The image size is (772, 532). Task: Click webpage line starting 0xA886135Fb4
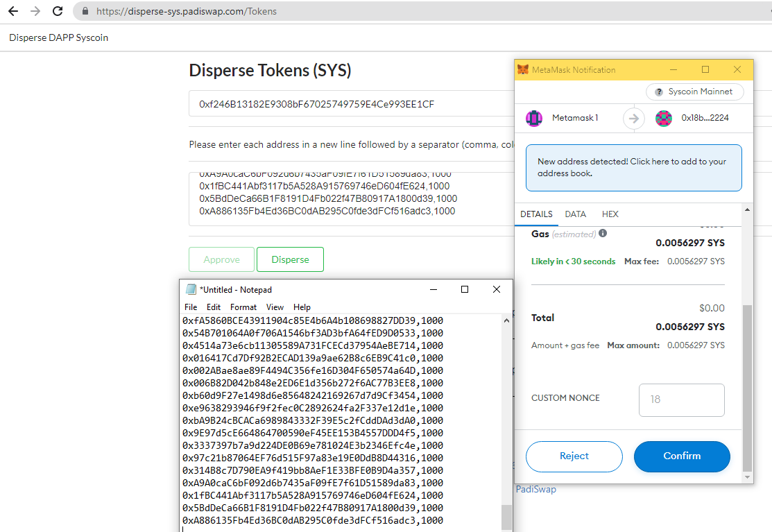click(x=327, y=211)
